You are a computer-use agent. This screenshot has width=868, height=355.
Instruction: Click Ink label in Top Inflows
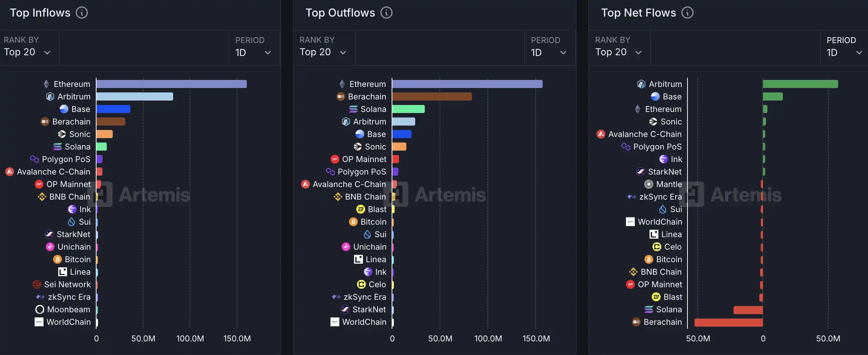[85, 209]
